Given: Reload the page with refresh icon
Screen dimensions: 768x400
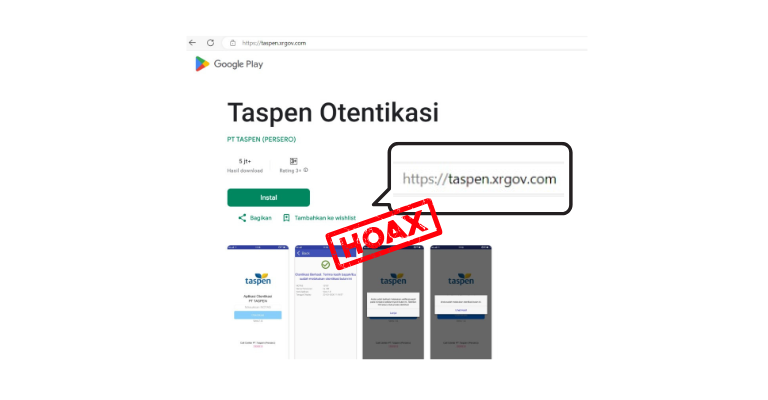Looking at the screenshot, I should (211, 43).
